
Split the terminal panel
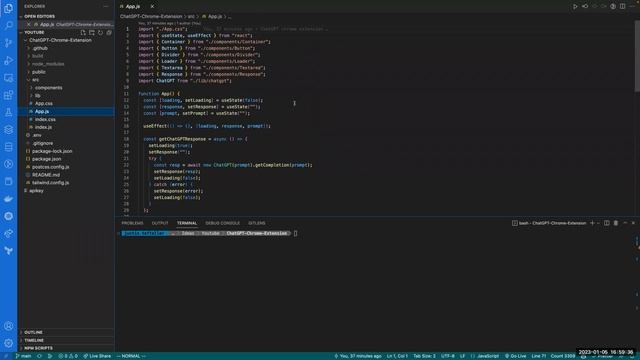[x=607, y=223]
